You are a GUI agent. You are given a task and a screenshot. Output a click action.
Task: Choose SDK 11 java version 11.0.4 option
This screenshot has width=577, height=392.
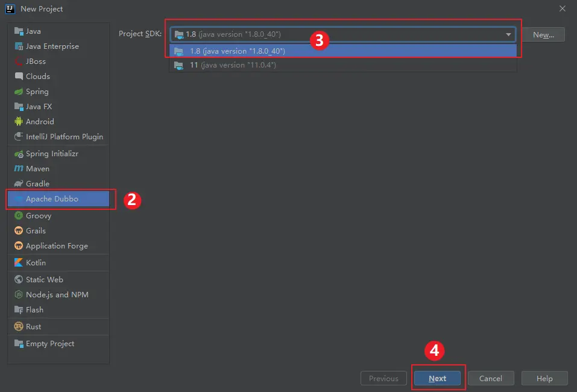point(343,65)
